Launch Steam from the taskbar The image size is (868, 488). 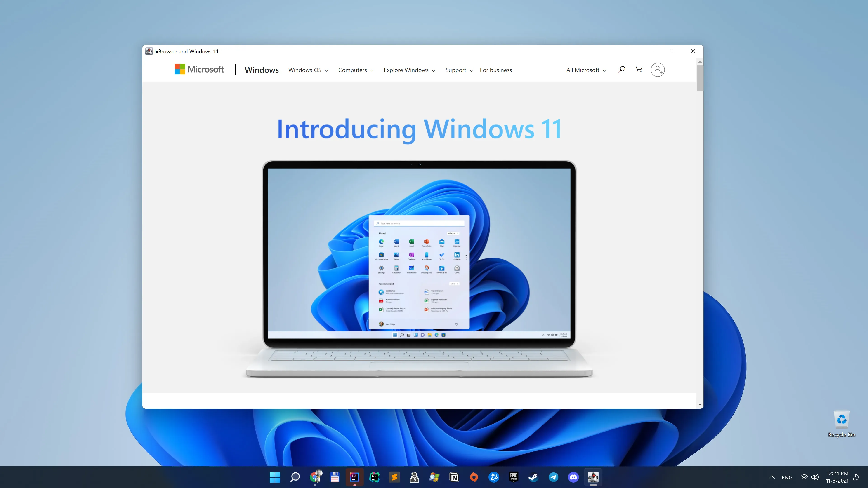coord(533,477)
